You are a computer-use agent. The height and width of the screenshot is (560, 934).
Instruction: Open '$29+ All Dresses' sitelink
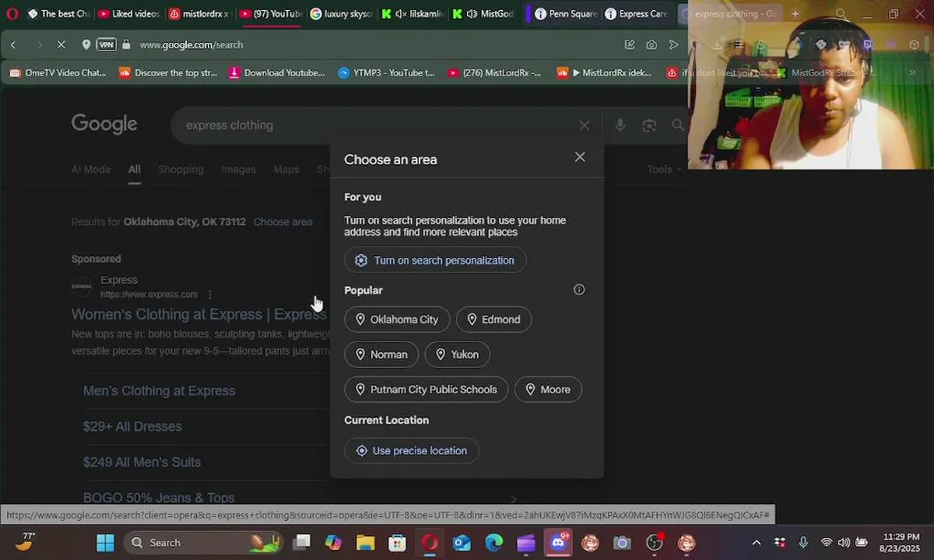coord(132,426)
